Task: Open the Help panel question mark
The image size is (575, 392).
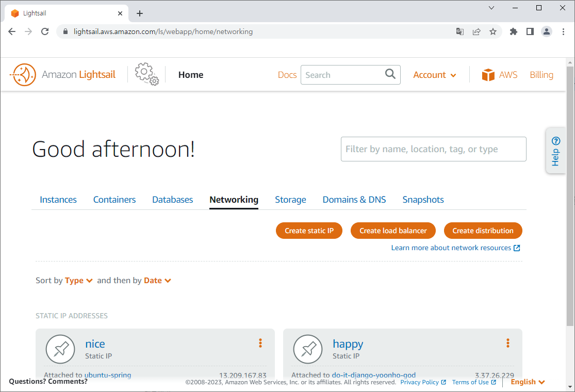Action: [555, 141]
